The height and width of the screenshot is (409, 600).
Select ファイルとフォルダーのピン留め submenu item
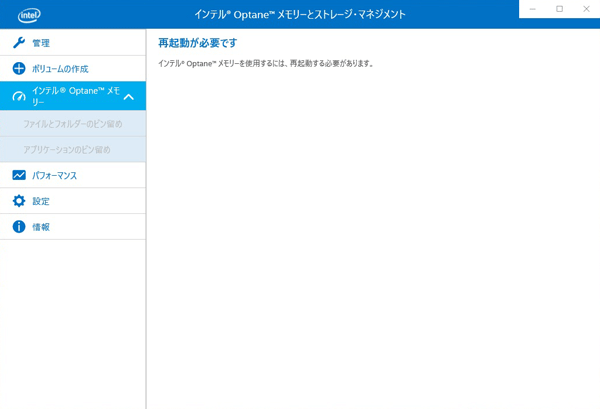[x=73, y=124]
